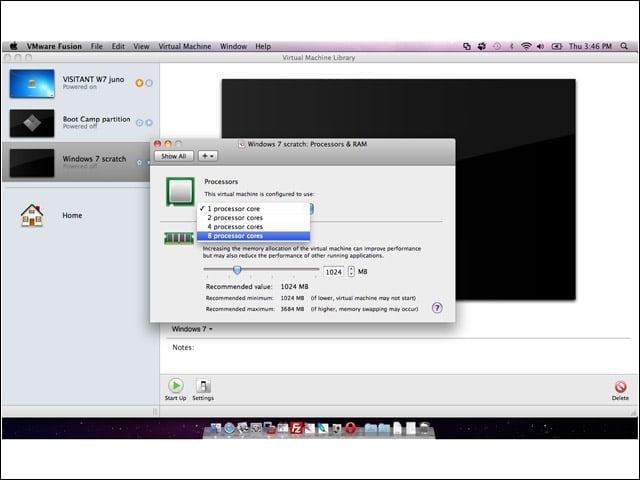640x480 pixels.
Task: Select the Boot Camp partition thumbnail
Action: 32,123
